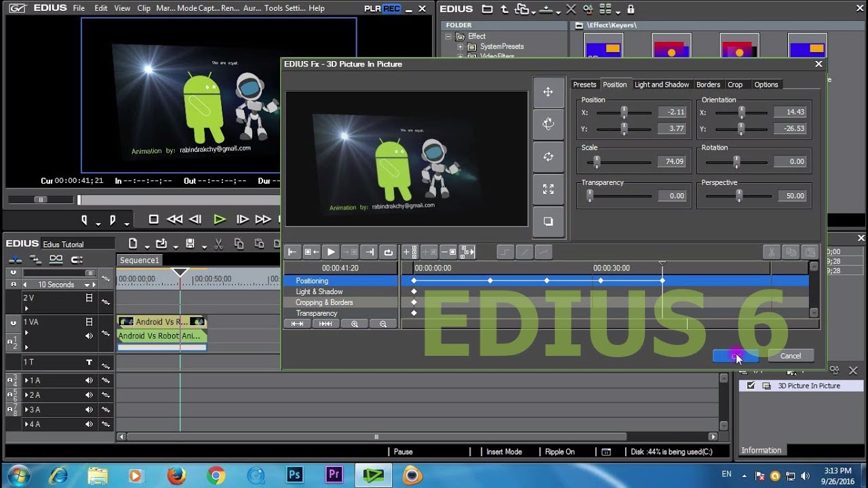Toggle loop playback in keyframe toolbar

point(389,252)
